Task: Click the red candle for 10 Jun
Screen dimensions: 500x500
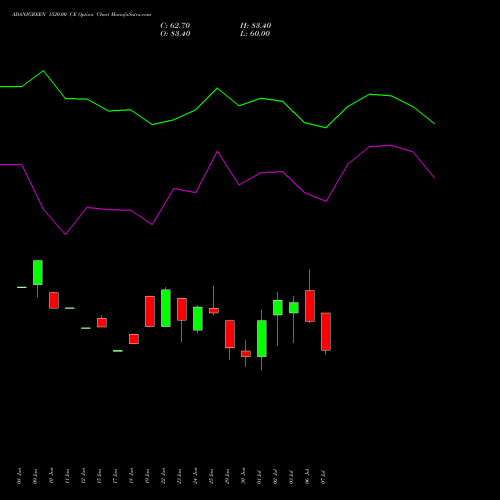Action: point(54,300)
